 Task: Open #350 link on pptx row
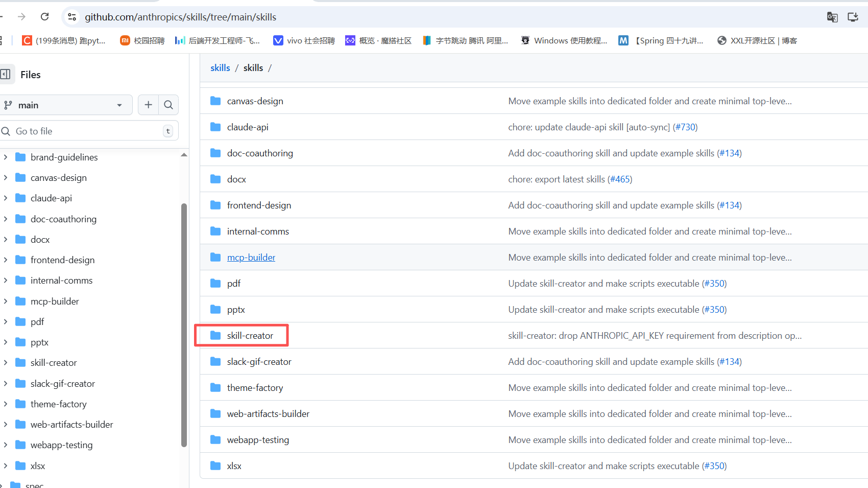pos(714,309)
